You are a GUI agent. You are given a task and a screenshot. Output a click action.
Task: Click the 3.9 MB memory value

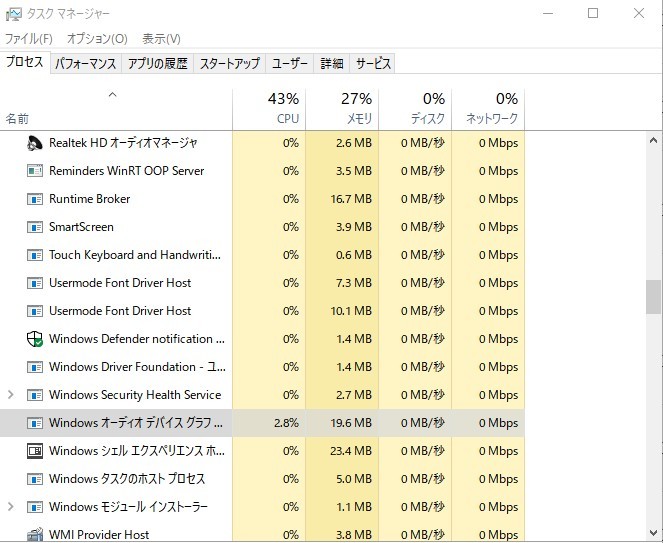pyautogui.click(x=354, y=227)
